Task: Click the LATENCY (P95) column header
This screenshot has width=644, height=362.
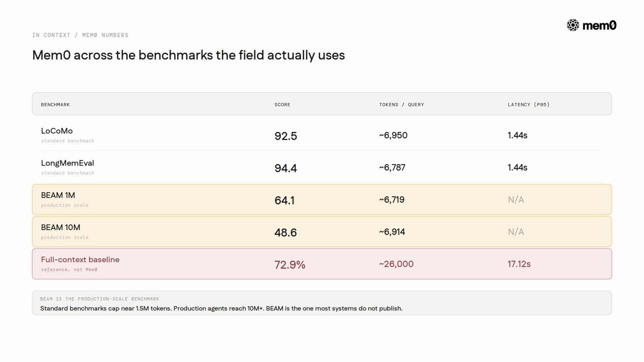Action: (528, 105)
